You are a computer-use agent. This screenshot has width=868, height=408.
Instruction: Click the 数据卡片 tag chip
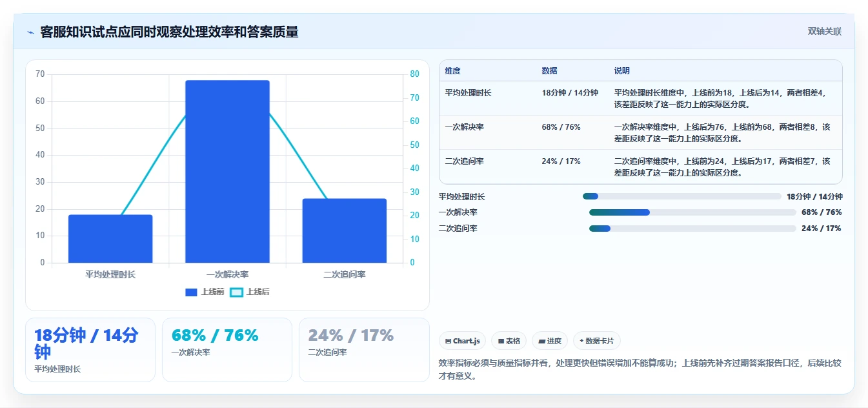[x=597, y=341]
